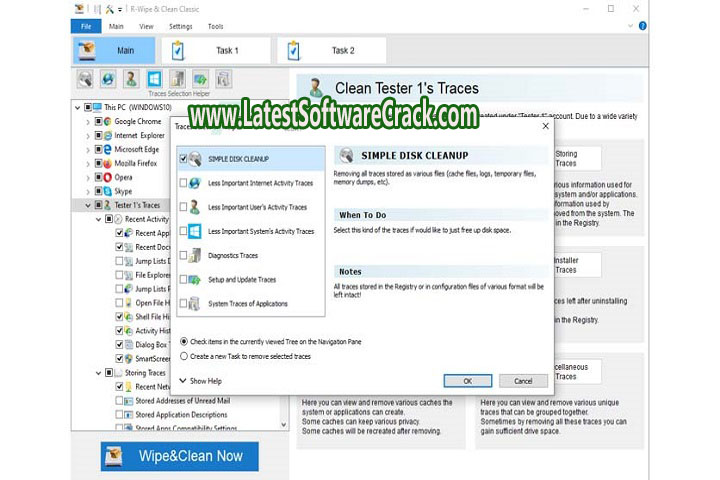
Task: Click the Wipe&Clean Now button
Action: 179,456
